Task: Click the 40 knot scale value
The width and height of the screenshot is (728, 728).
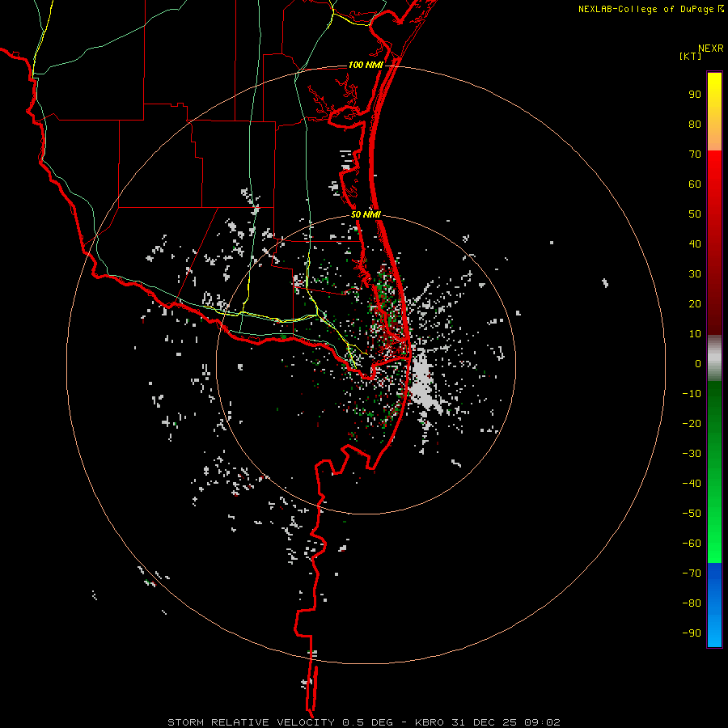Action: 695,243
